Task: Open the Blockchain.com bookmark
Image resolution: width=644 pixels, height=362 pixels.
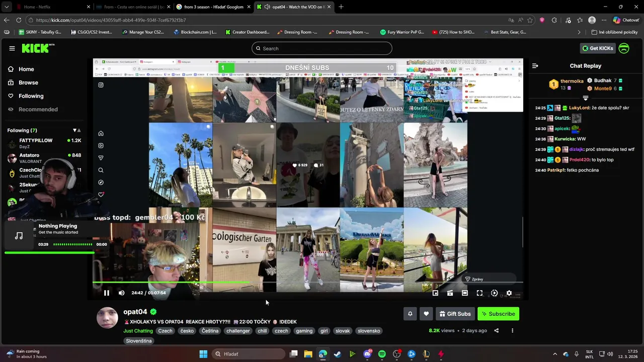Action: [195, 32]
